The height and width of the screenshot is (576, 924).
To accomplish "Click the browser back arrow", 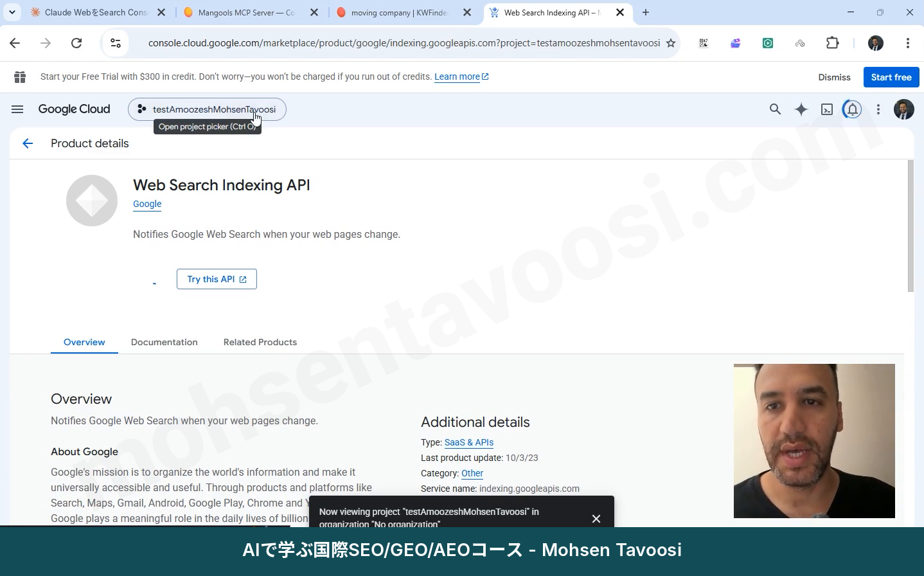I will tap(15, 43).
